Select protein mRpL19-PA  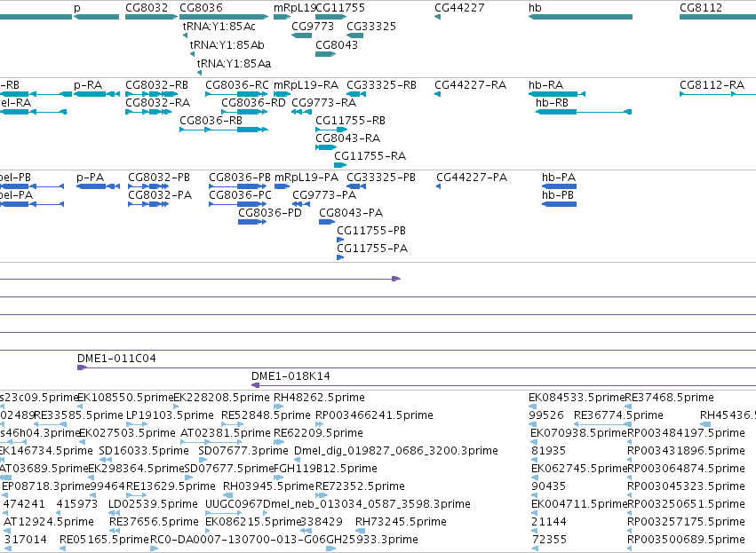click(306, 178)
